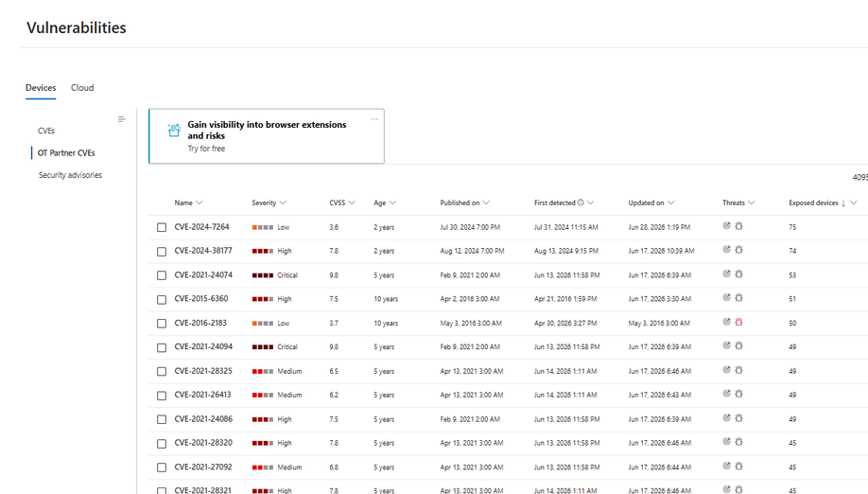The image size is (868, 494).
Task: Open the CVE-2021-27092 entry
Action: [x=203, y=467]
